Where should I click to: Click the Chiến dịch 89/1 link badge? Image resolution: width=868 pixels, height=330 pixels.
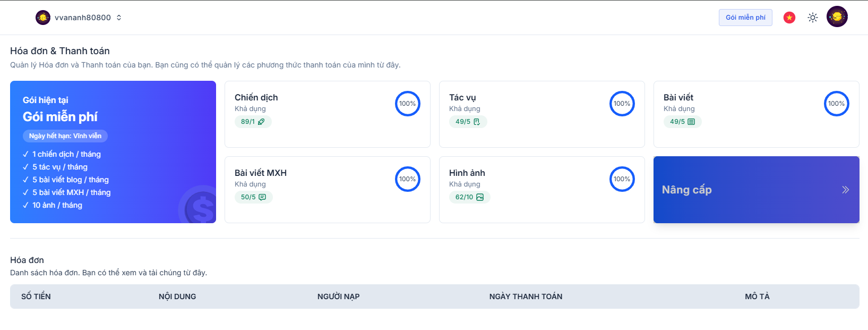(x=253, y=122)
